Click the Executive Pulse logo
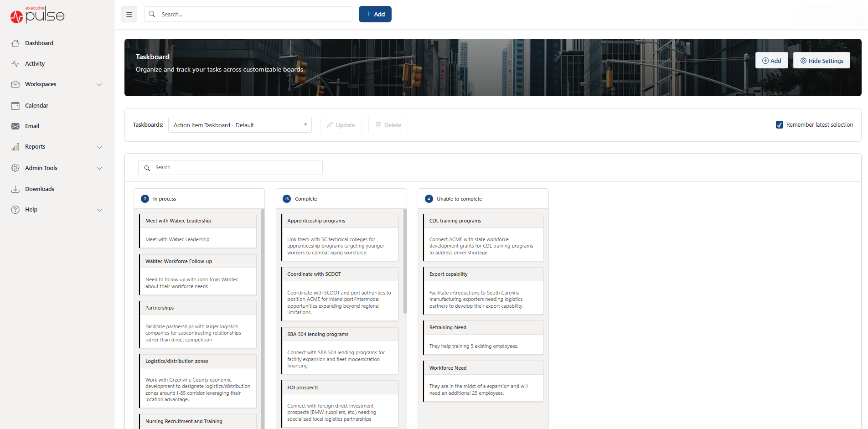The width and height of the screenshot is (868, 429). (x=36, y=15)
